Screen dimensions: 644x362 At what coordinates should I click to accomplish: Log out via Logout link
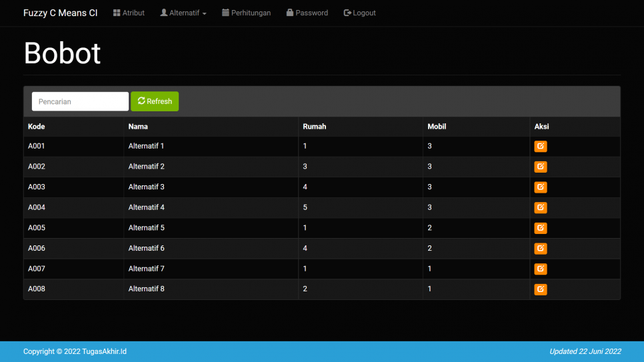tap(360, 13)
